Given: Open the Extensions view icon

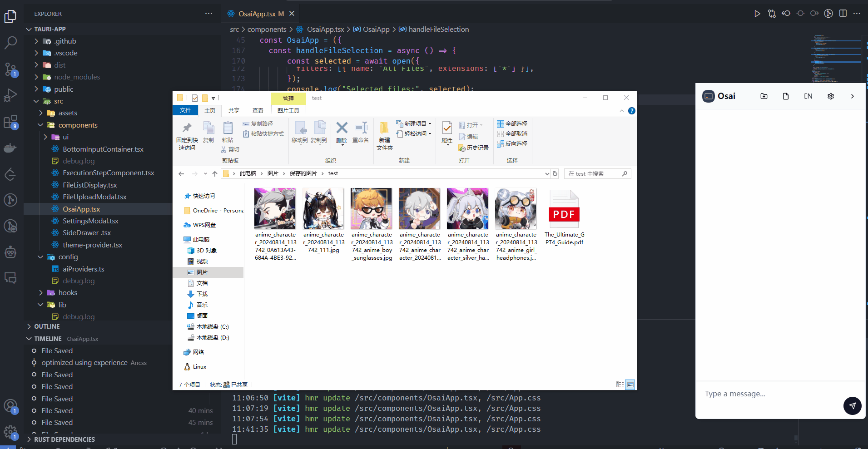Looking at the screenshot, I should tap(10, 122).
